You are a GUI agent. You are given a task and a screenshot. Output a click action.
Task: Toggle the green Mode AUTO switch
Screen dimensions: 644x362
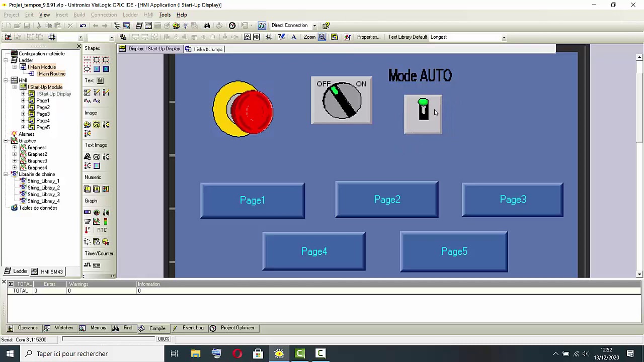pos(423,114)
